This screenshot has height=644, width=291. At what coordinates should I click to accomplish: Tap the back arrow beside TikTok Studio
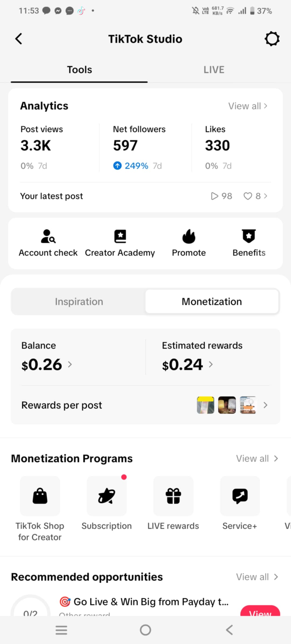pos(19,39)
